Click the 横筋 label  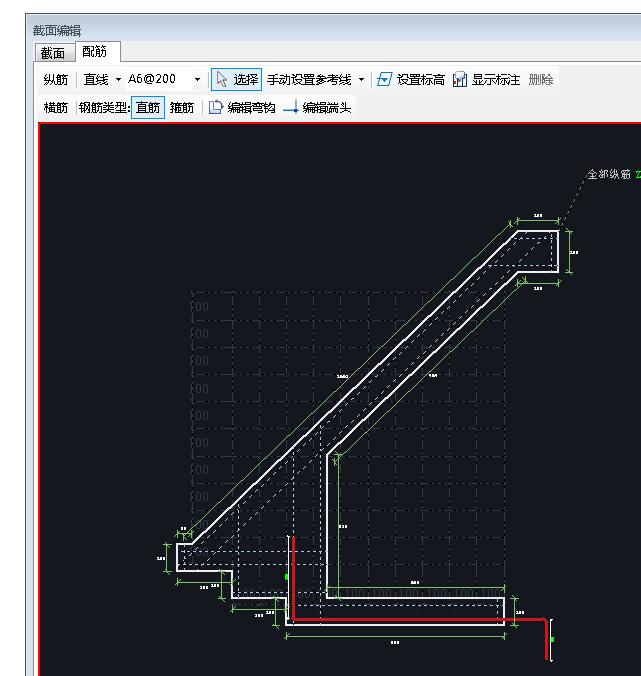click(56, 107)
